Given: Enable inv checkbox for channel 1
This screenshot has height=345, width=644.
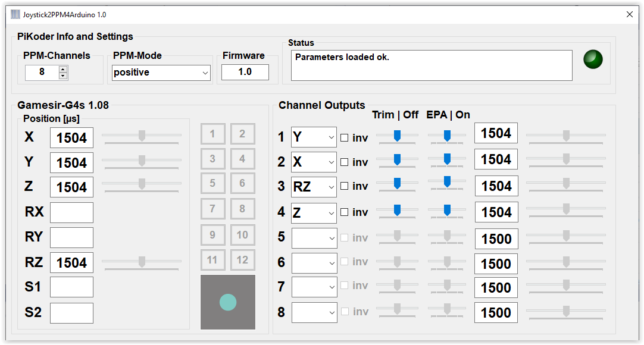Looking at the screenshot, I should pos(344,138).
